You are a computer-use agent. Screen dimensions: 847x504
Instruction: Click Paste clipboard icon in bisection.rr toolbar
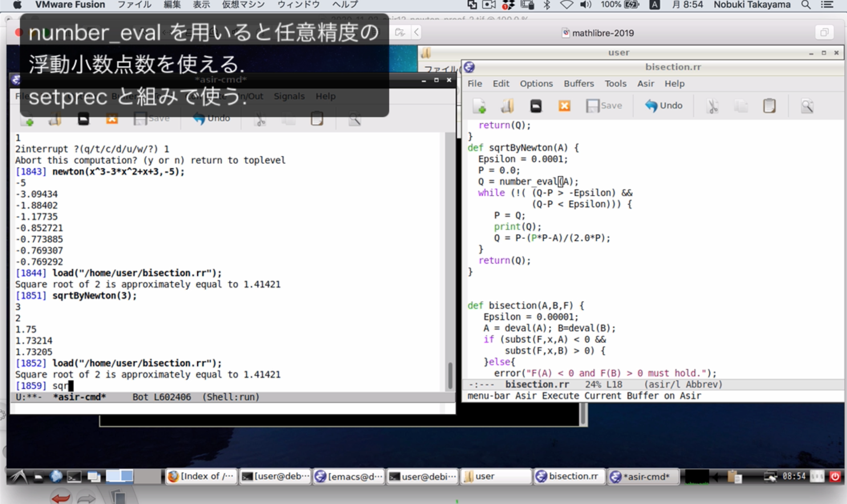[769, 106]
